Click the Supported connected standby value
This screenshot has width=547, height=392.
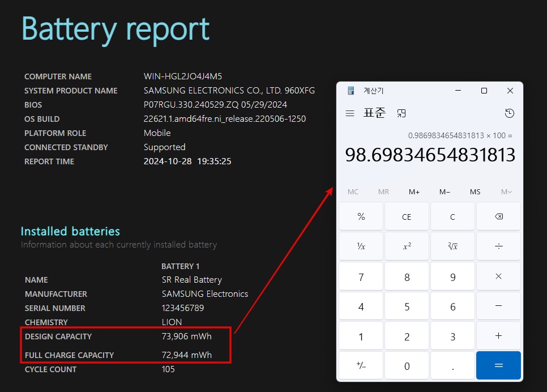coord(164,147)
